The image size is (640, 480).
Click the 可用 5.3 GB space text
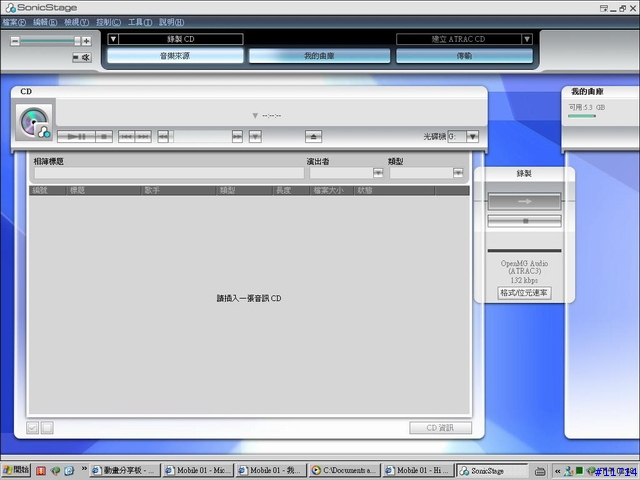pyautogui.click(x=587, y=107)
